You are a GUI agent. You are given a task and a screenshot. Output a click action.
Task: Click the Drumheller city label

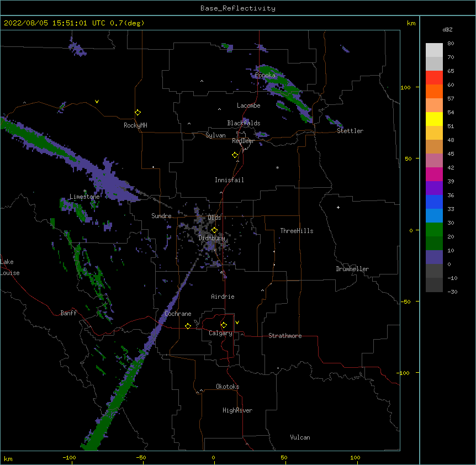click(x=352, y=269)
